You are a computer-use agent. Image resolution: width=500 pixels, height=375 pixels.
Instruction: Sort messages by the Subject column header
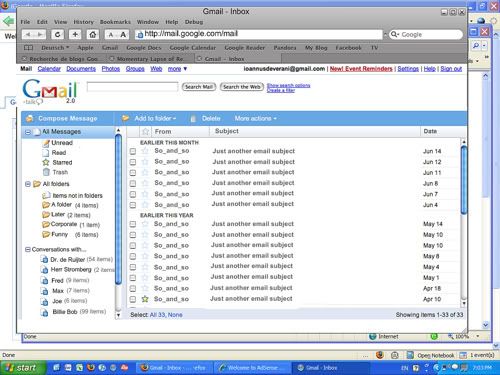[x=227, y=131]
